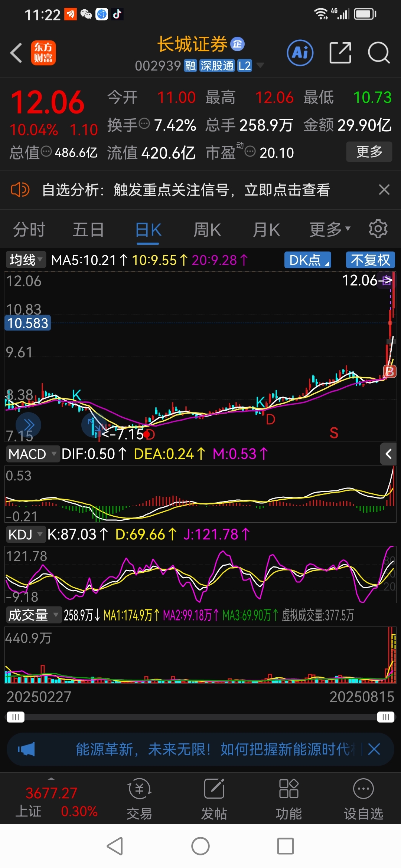Tap the 深股通 badge

pos(217,66)
